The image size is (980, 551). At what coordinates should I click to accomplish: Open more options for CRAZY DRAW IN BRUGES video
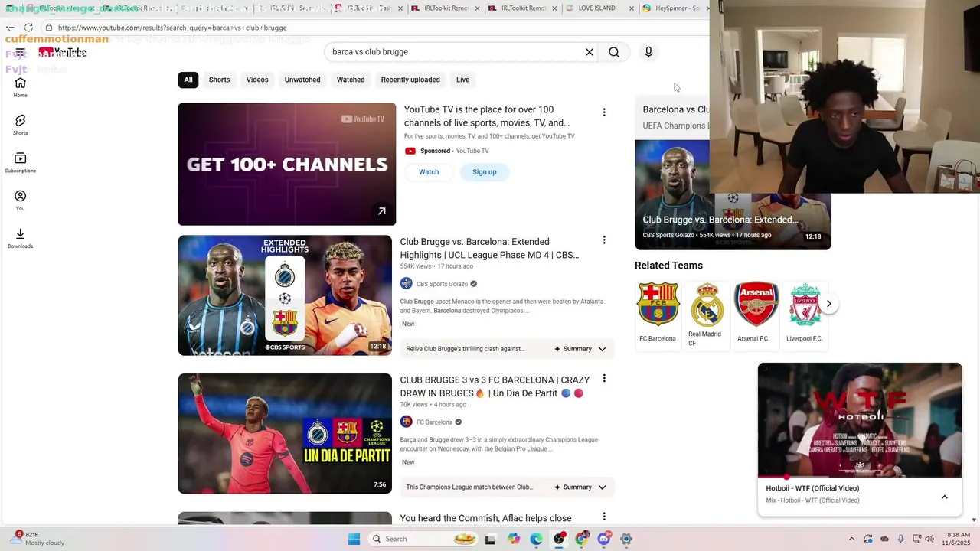click(x=604, y=378)
